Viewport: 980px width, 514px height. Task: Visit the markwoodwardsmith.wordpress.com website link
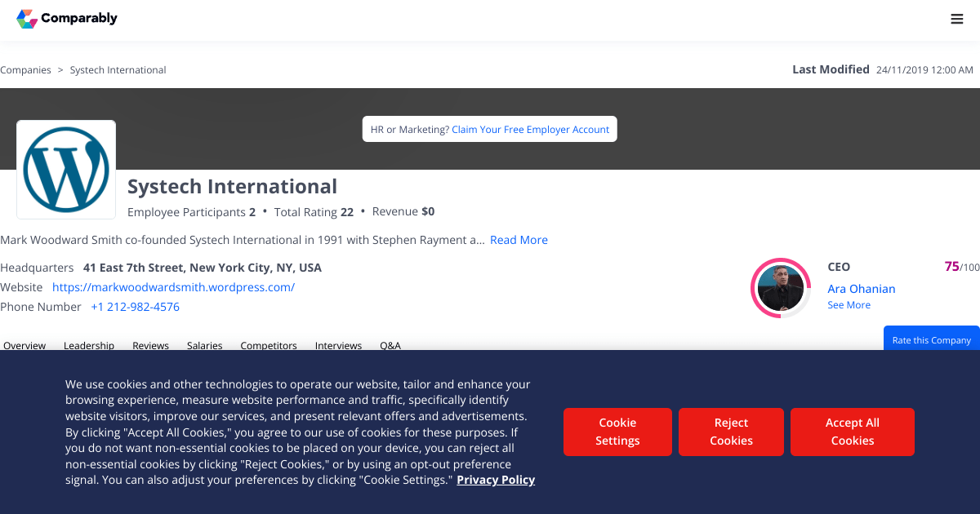coord(173,287)
